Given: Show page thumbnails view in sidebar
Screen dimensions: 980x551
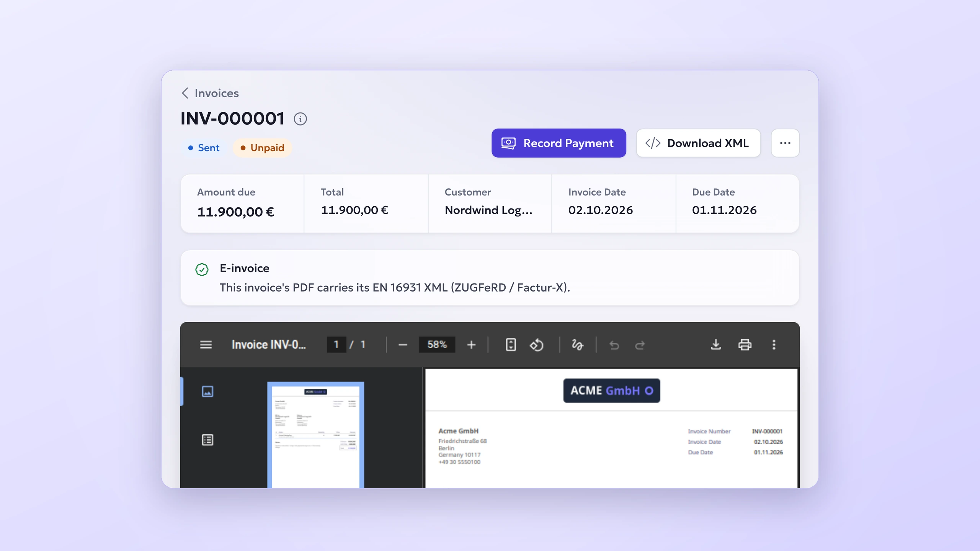Looking at the screenshot, I should coord(207,391).
